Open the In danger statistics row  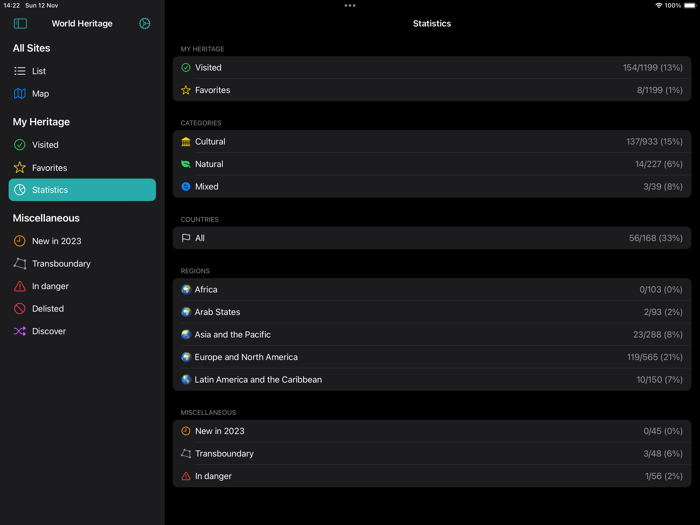pos(432,476)
